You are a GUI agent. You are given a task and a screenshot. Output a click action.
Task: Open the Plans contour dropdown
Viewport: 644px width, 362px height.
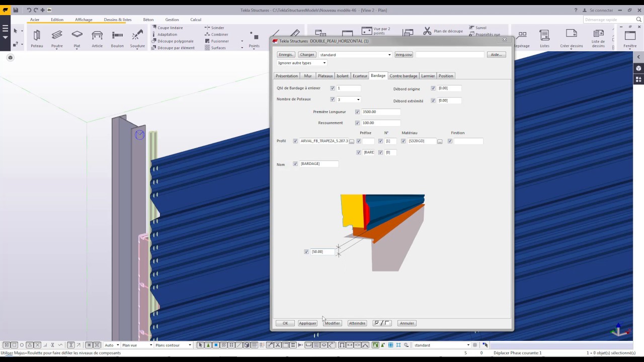coord(173,345)
